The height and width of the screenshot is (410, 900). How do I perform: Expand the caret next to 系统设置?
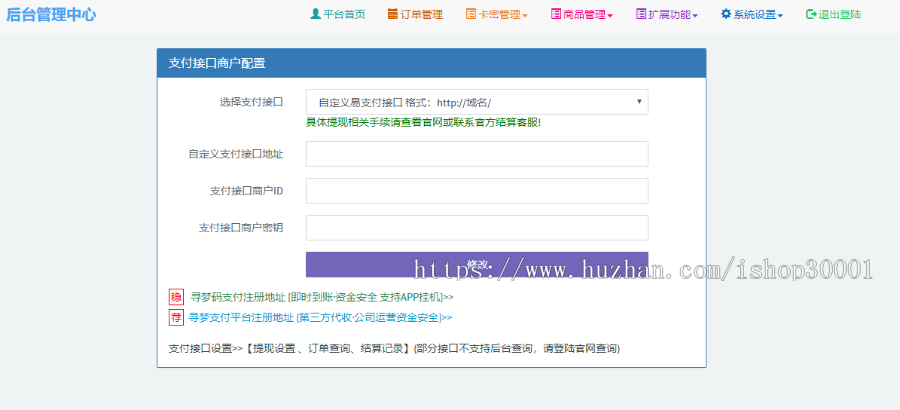click(779, 16)
